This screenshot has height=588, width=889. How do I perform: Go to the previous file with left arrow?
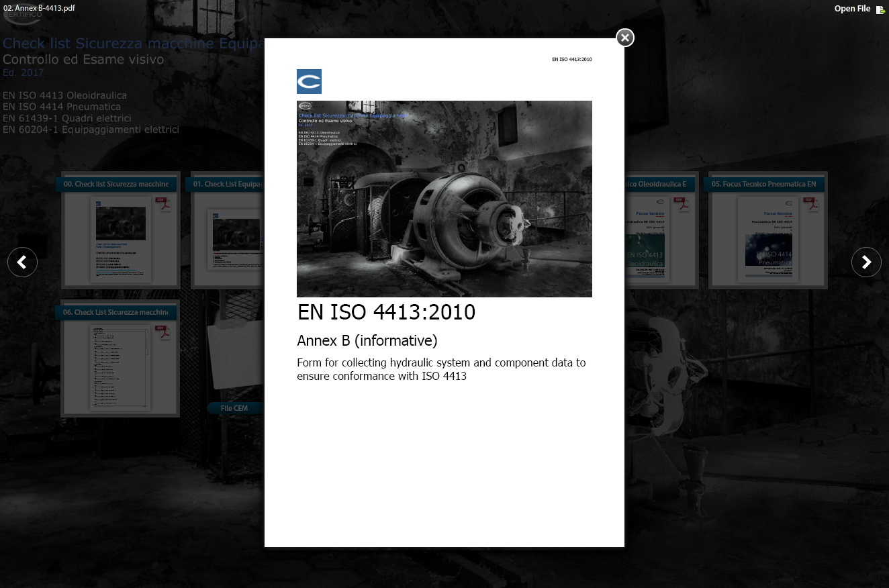[x=22, y=262]
